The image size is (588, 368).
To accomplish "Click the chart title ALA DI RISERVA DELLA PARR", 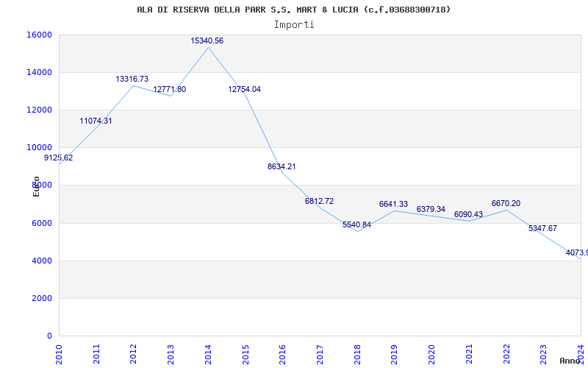I will click(293, 10).
